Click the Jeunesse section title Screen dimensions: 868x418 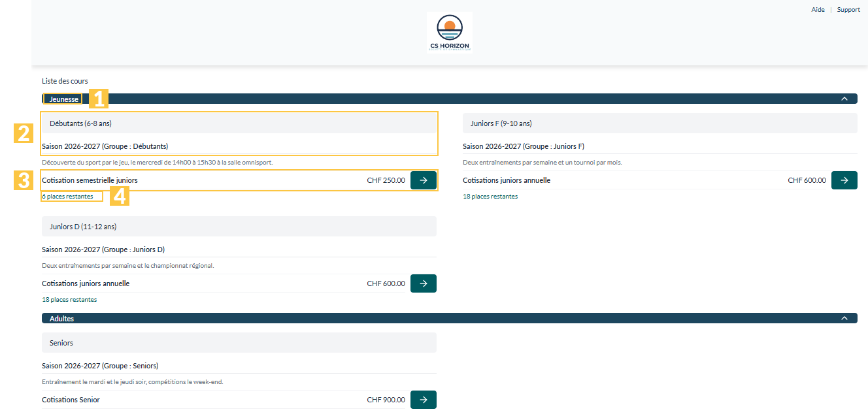[64, 99]
